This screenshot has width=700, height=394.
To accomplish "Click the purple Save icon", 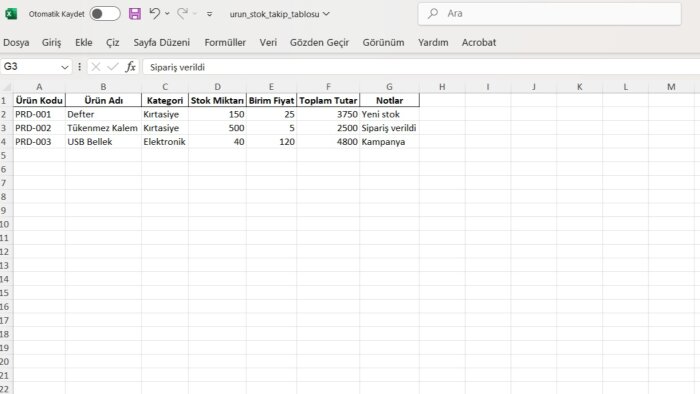I will coord(134,14).
